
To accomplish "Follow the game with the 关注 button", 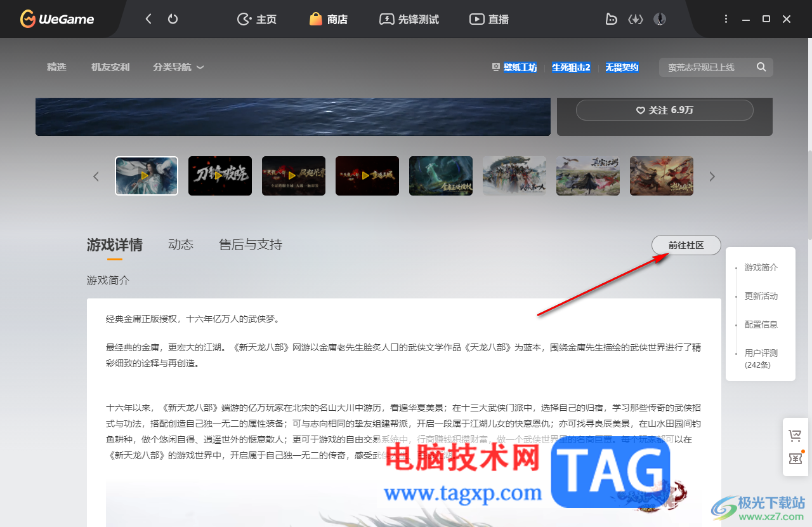I will click(x=664, y=110).
